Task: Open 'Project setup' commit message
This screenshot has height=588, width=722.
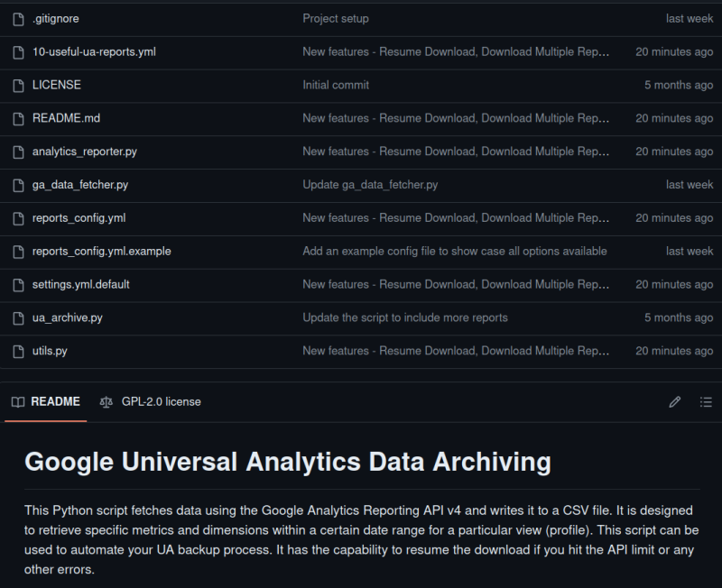Action: pos(336,18)
